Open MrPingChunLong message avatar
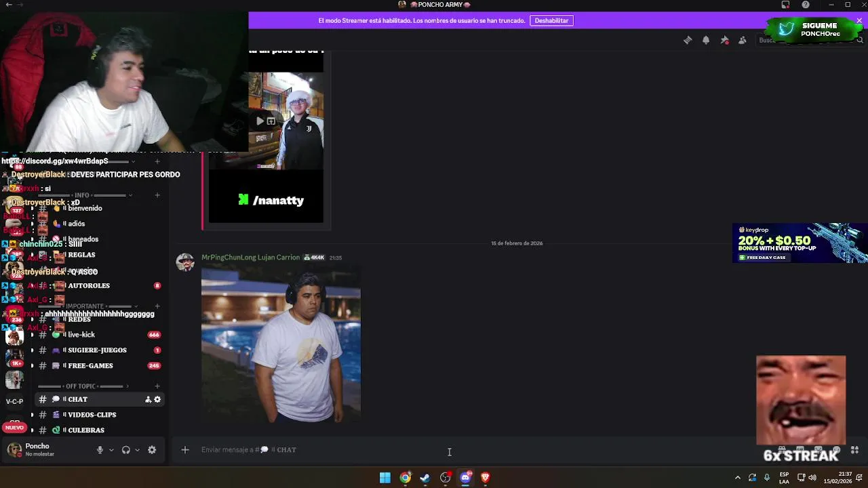The image size is (868, 488). (x=185, y=262)
